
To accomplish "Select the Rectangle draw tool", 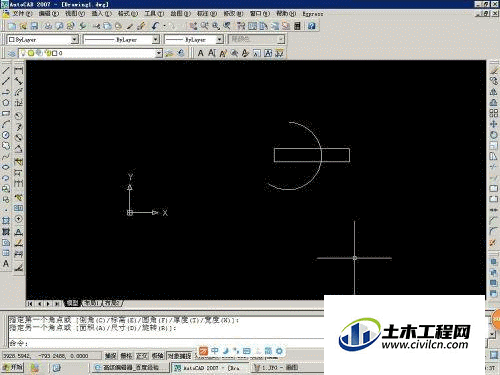I will 6,113.
